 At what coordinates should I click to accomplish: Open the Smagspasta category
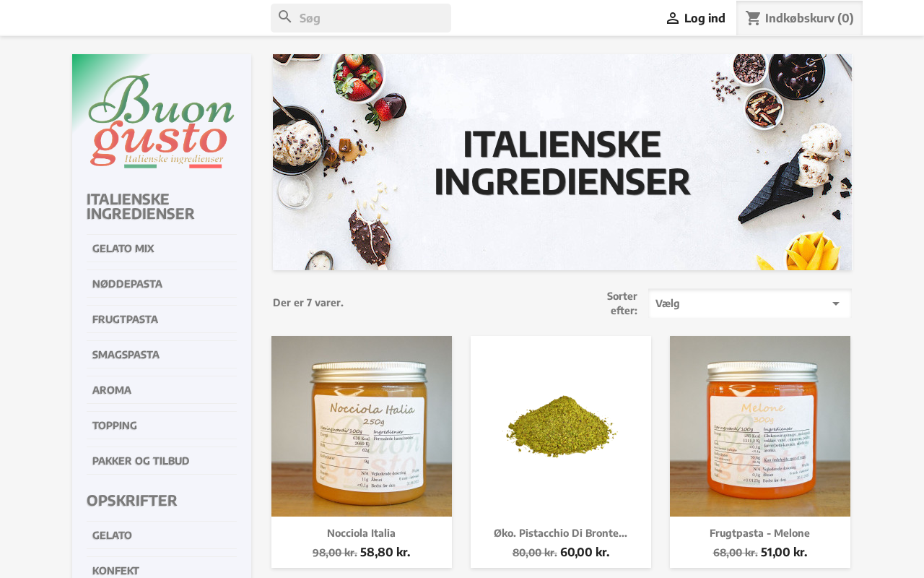[126, 355]
